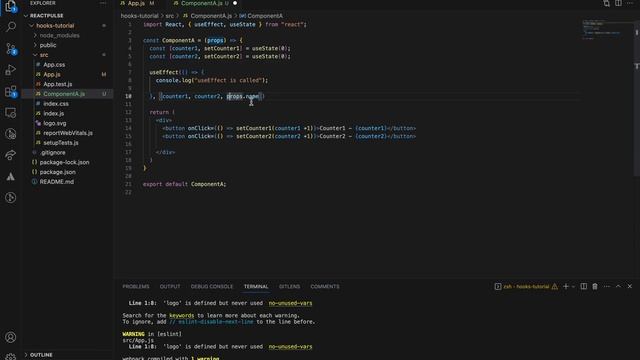Viewport: 640px width, 360px height.
Task: Click the Kill Terminal trash icon
Action: (595, 287)
